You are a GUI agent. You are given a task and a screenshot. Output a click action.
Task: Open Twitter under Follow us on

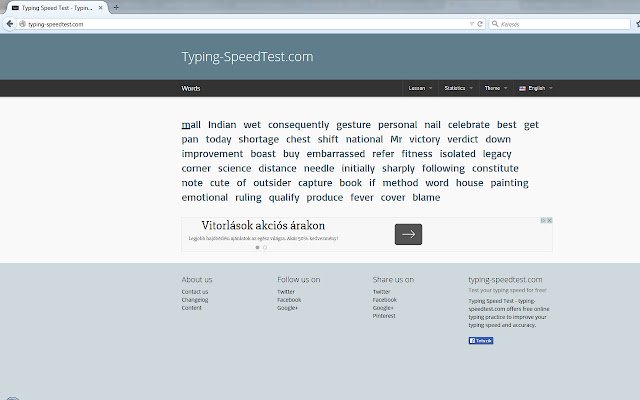(x=286, y=292)
